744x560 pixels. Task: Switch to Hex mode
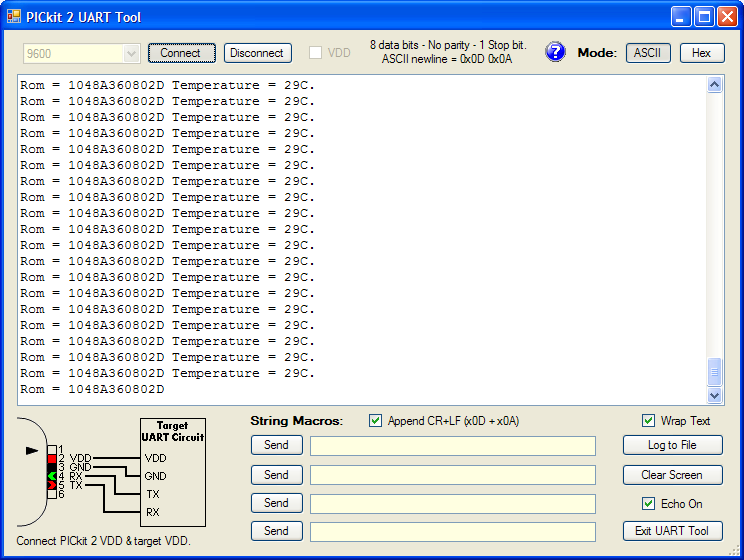point(702,53)
